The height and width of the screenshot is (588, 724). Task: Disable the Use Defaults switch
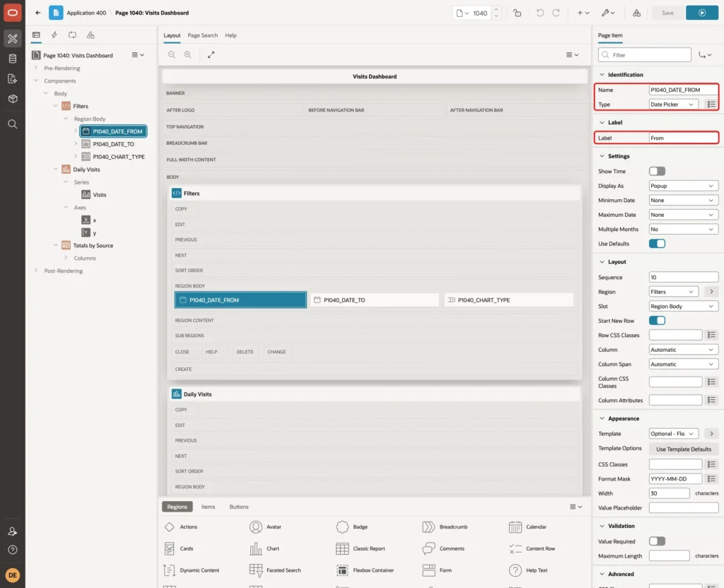(657, 244)
